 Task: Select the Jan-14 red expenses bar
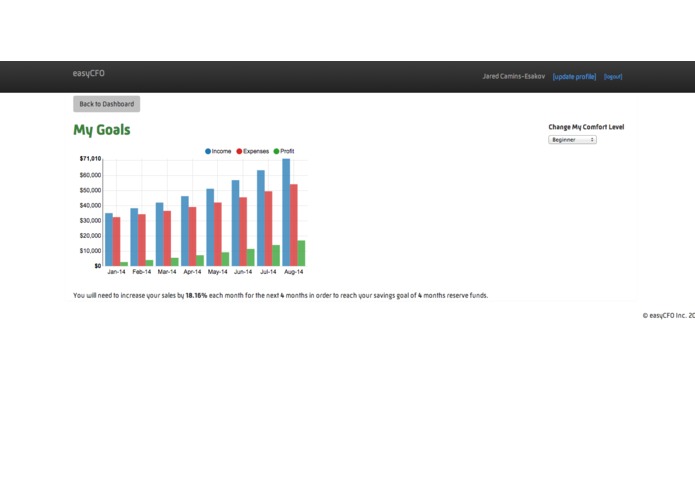(117, 241)
